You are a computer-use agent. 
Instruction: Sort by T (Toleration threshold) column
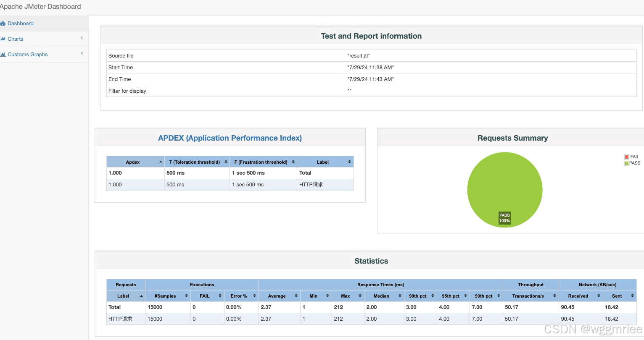click(197, 162)
